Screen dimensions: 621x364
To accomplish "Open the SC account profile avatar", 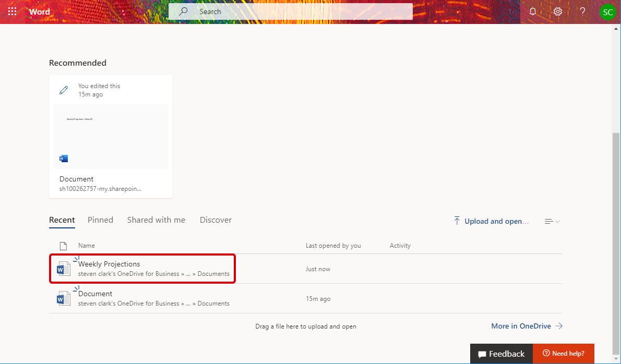I will [x=607, y=12].
